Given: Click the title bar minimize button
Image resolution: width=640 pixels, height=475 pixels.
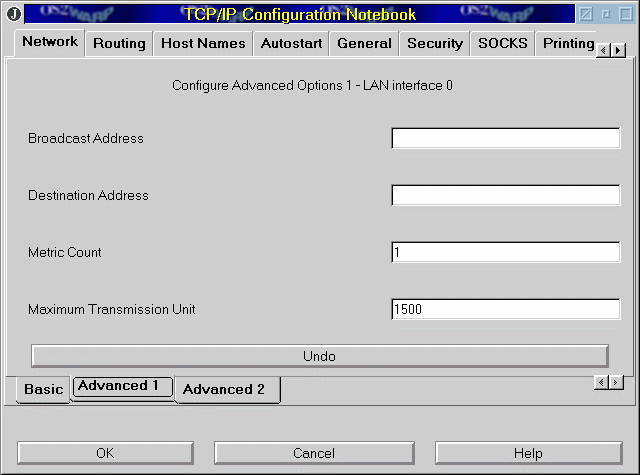Looking at the screenshot, I should (x=606, y=14).
